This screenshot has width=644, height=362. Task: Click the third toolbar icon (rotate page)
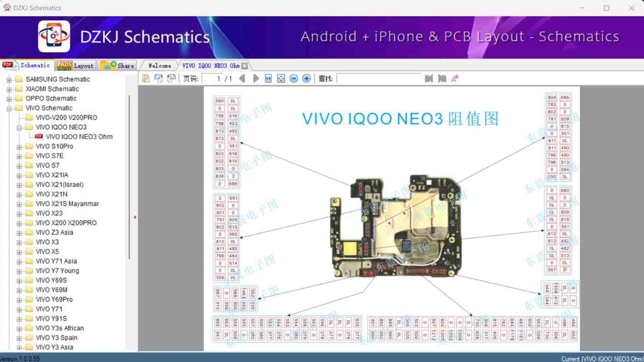click(x=171, y=79)
